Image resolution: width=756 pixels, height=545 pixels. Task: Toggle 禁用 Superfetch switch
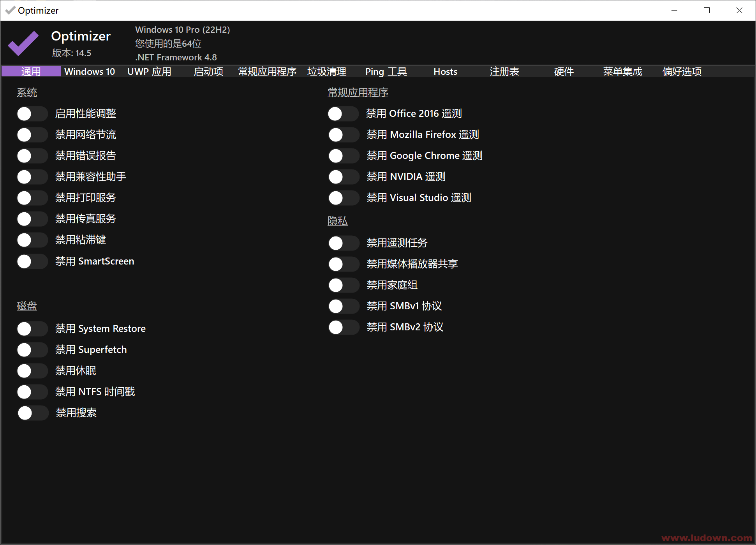[x=33, y=350]
